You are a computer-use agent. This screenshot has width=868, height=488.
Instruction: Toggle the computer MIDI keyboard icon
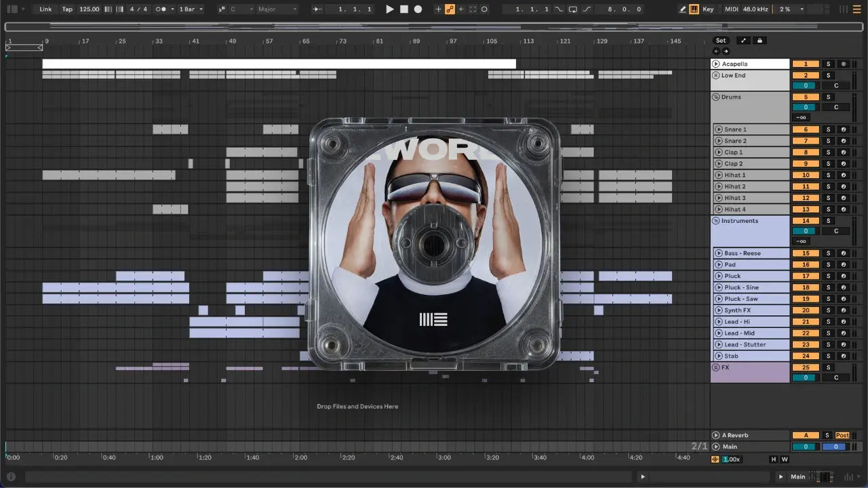pos(694,9)
